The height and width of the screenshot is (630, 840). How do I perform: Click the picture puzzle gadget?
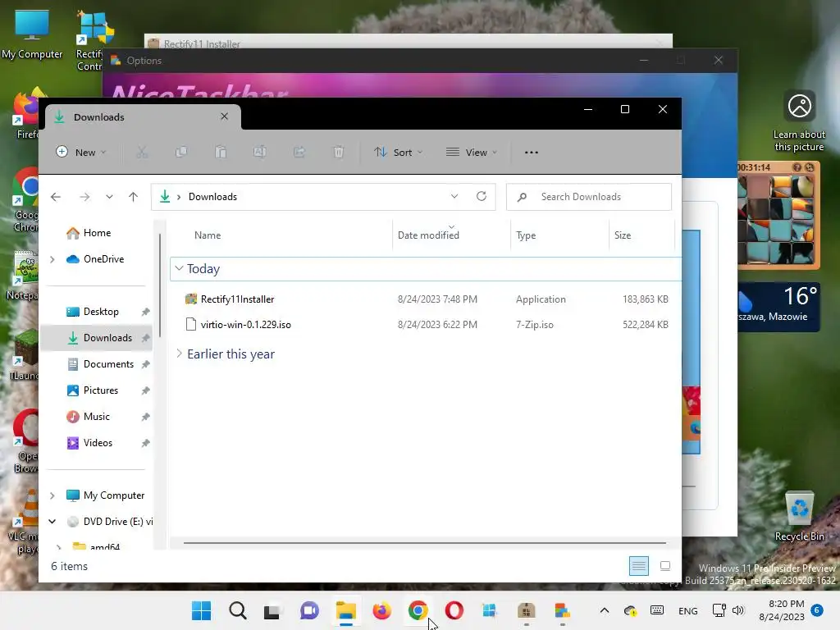tap(778, 214)
